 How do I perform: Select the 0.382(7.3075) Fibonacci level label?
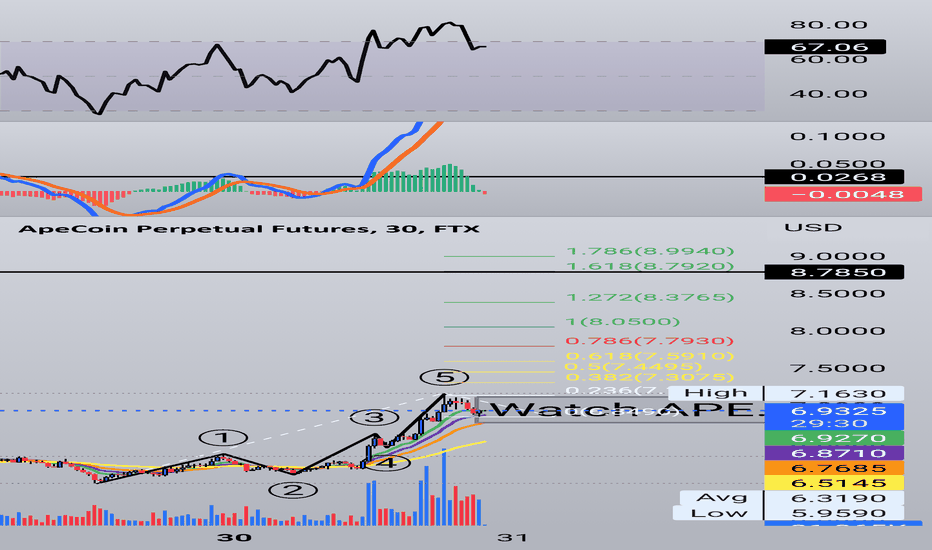pyautogui.click(x=650, y=377)
